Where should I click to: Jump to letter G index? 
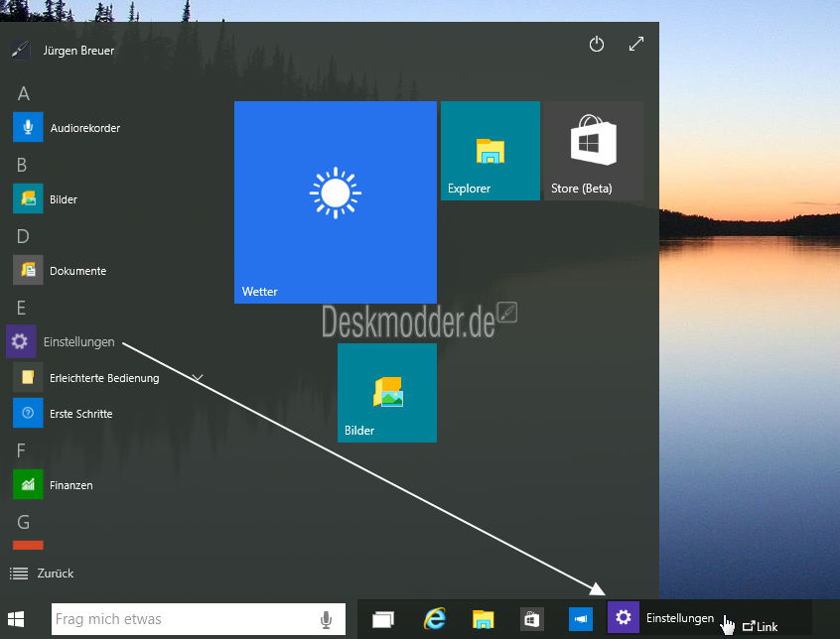point(23,522)
